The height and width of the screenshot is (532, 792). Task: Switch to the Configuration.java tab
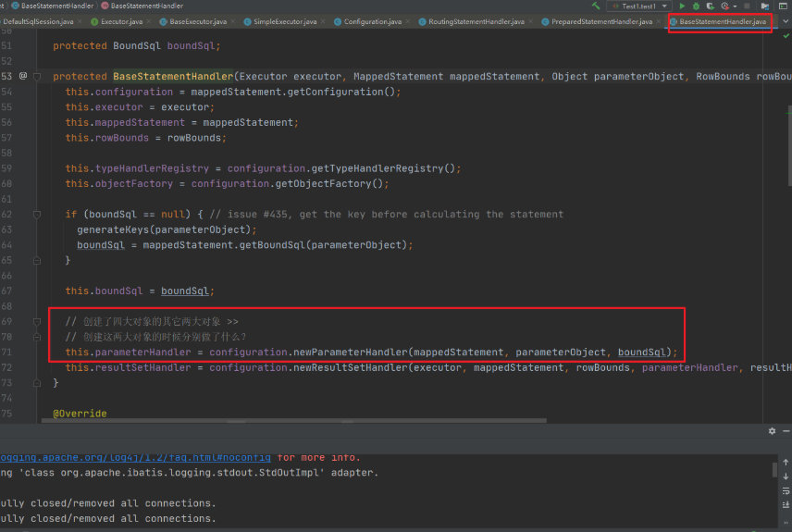[373, 21]
